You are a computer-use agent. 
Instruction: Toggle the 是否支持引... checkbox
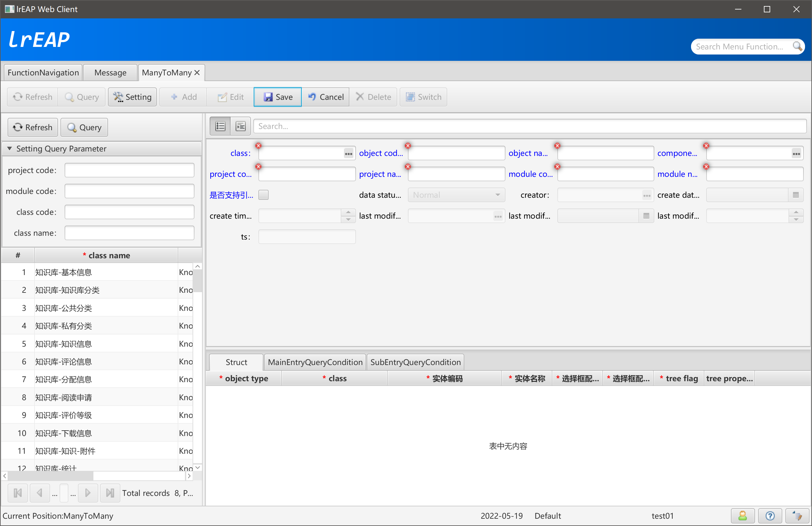(x=263, y=195)
